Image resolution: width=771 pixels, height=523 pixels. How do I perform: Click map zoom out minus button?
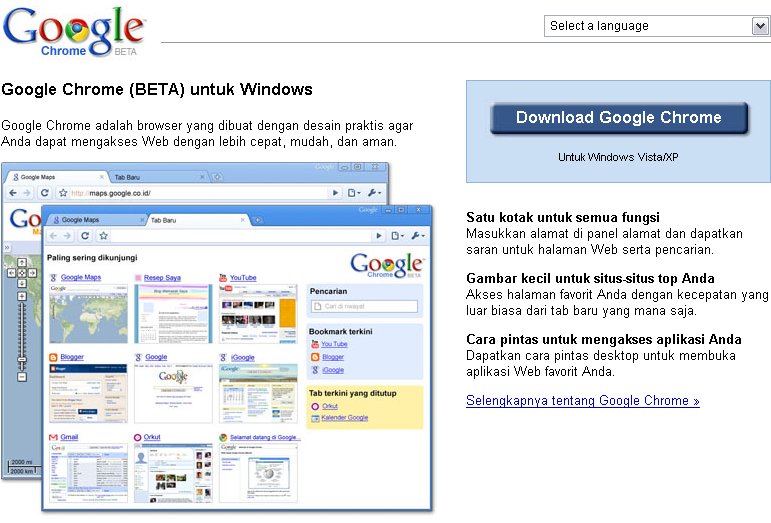[22, 377]
